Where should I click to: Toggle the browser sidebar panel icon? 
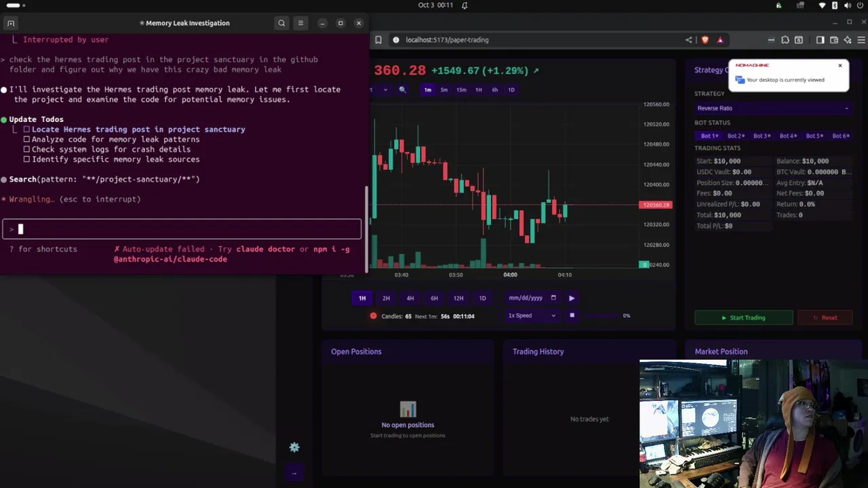pyautogui.click(x=820, y=40)
